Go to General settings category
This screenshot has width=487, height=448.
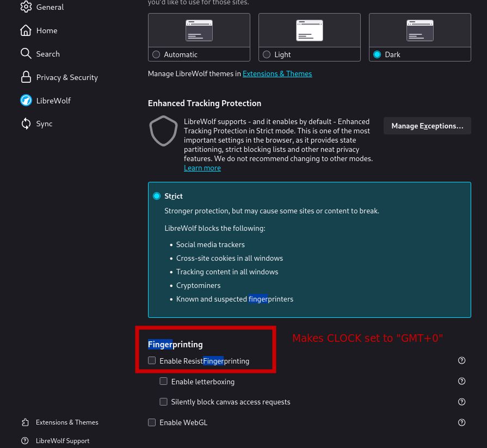50,7
